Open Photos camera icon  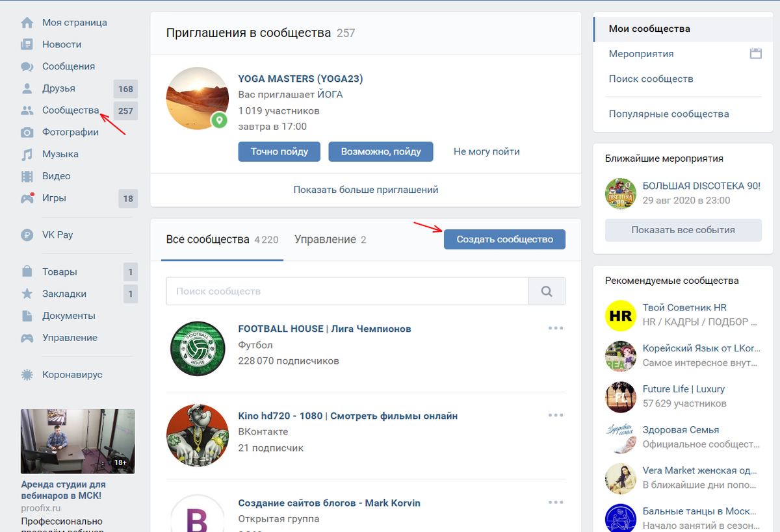pyautogui.click(x=27, y=133)
